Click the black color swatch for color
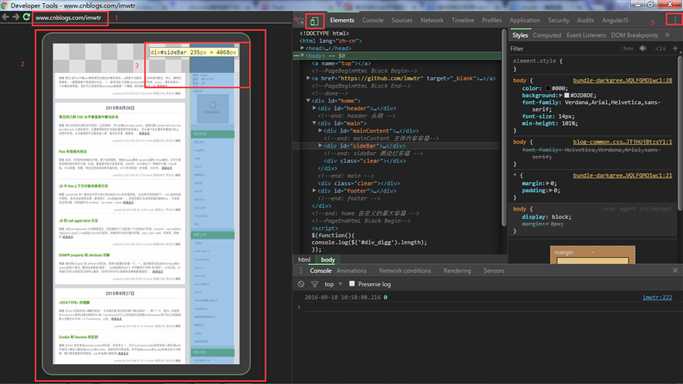 548,88
